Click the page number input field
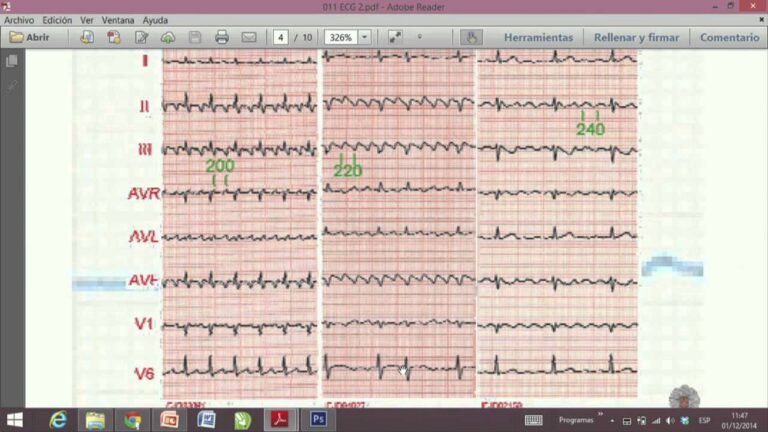768x432 pixels. tap(281, 37)
